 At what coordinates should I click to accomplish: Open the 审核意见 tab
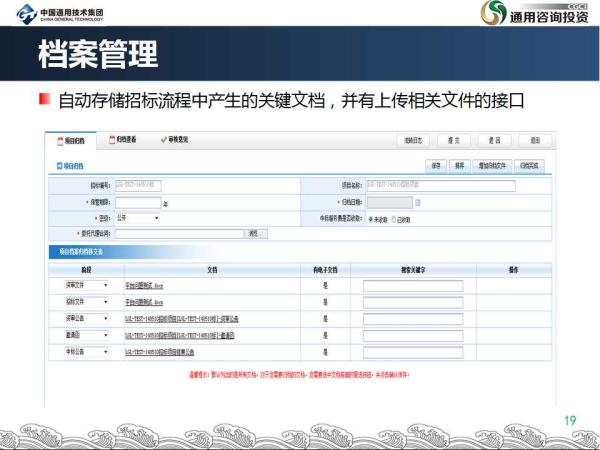point(181,141)
